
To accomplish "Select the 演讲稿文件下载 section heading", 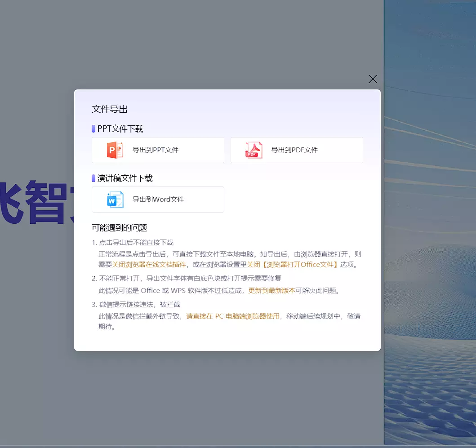I will click(x=125, y=178).
